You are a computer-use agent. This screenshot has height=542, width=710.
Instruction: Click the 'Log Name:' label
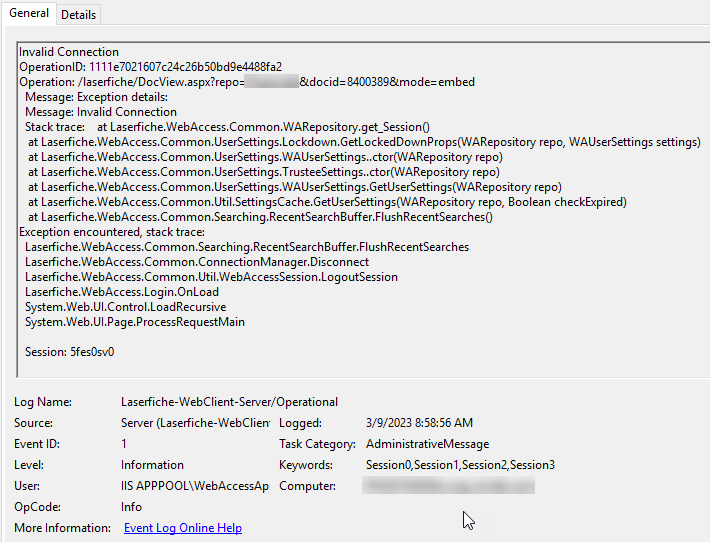43,402
